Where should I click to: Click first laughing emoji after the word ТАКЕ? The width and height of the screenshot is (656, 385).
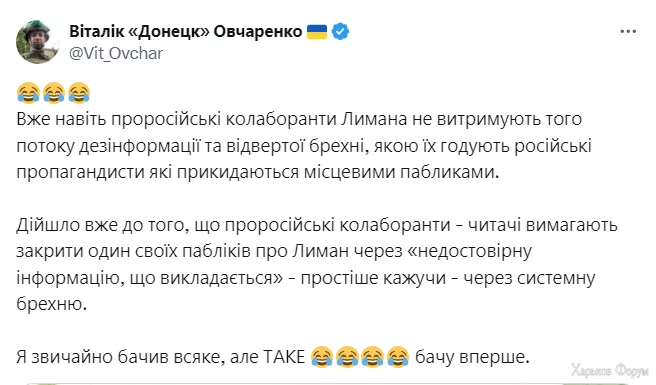322,357
